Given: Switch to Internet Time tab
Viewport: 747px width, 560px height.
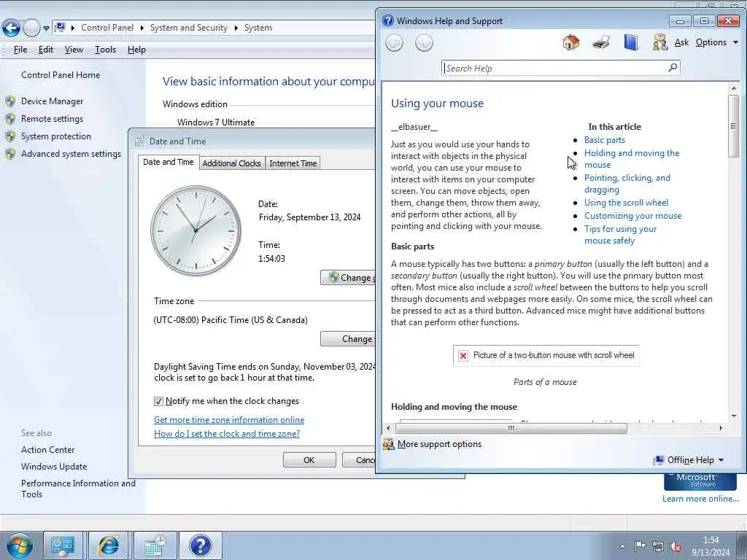Looking at the screenshot, I should (x=293, y=163).
